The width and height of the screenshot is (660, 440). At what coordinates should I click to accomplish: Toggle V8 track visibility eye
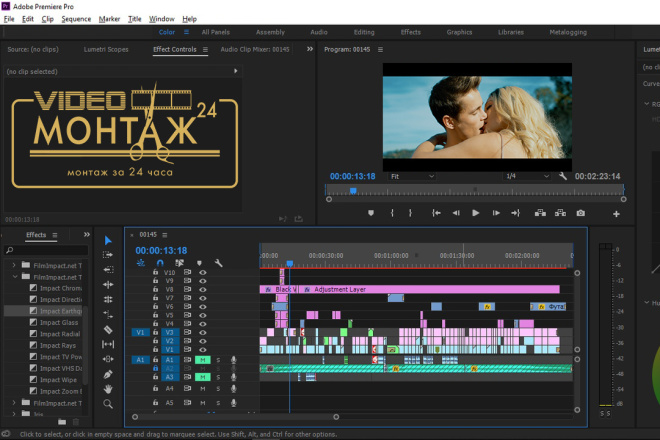[203, 289]
